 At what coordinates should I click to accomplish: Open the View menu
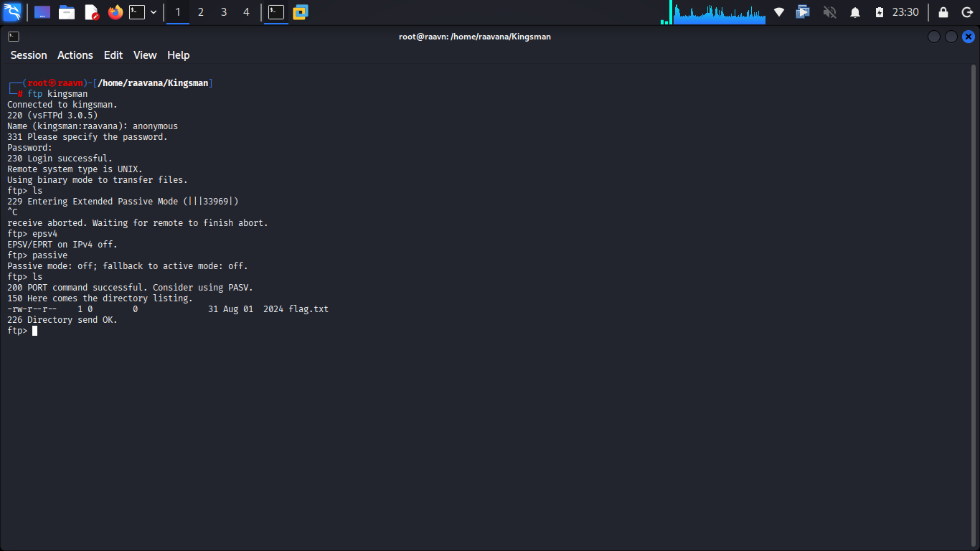click(x=145, y=55)
